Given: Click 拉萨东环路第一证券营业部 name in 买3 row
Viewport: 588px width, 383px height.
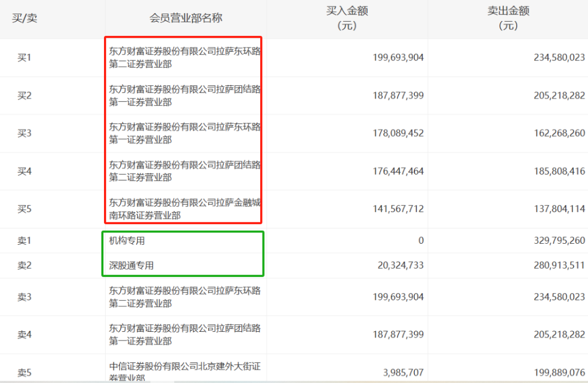Looking at the screenshot, I should 185,133.
